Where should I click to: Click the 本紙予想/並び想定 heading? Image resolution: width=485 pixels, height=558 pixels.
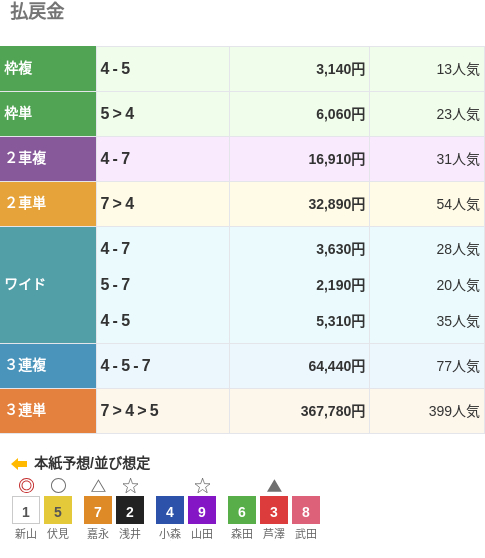pos(92,463)
